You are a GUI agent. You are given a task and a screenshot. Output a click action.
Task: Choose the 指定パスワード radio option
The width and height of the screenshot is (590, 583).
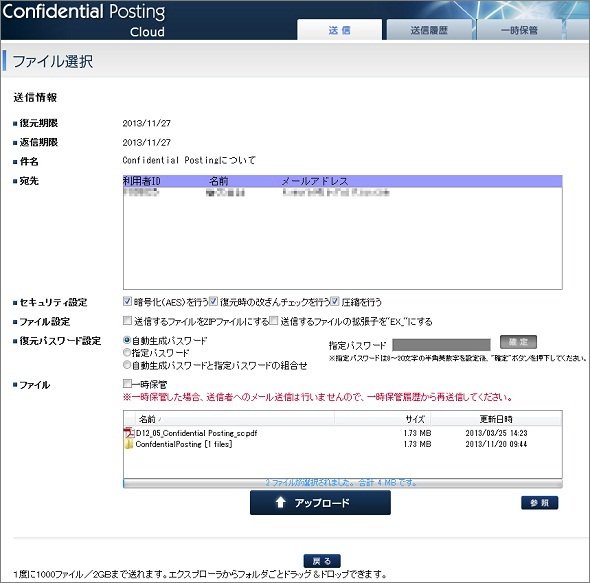tap(127, 353)
